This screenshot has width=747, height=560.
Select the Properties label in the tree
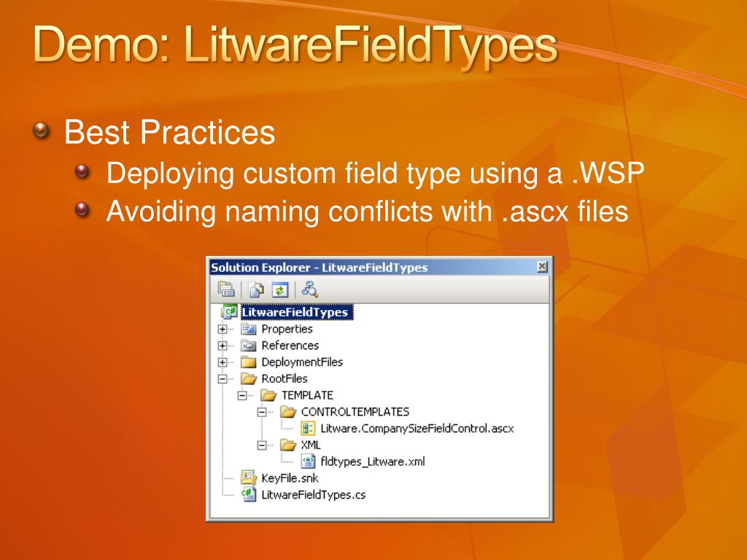tap(287, 329)
